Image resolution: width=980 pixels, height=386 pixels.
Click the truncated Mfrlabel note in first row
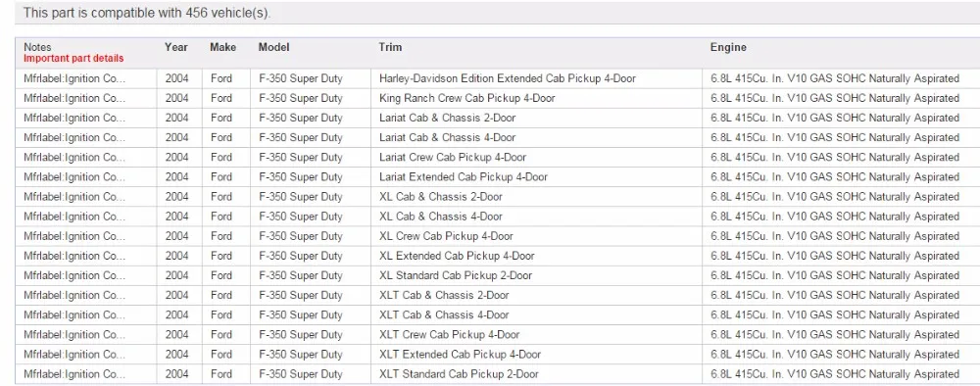click(74, 78)
